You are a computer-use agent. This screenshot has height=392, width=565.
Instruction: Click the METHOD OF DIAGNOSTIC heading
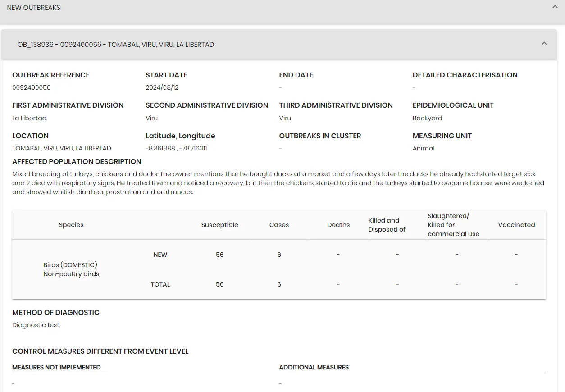pos(56,313)
